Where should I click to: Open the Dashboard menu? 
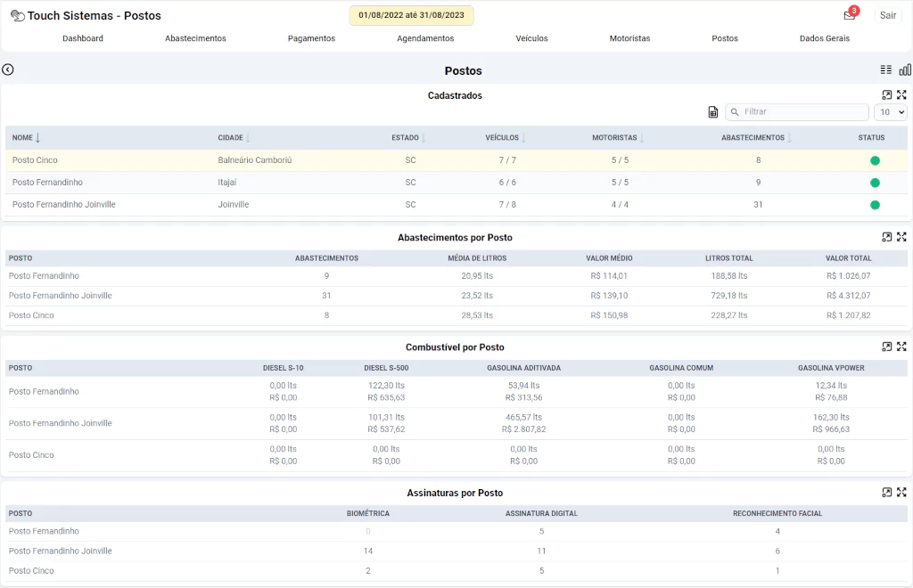pos(83,38)
